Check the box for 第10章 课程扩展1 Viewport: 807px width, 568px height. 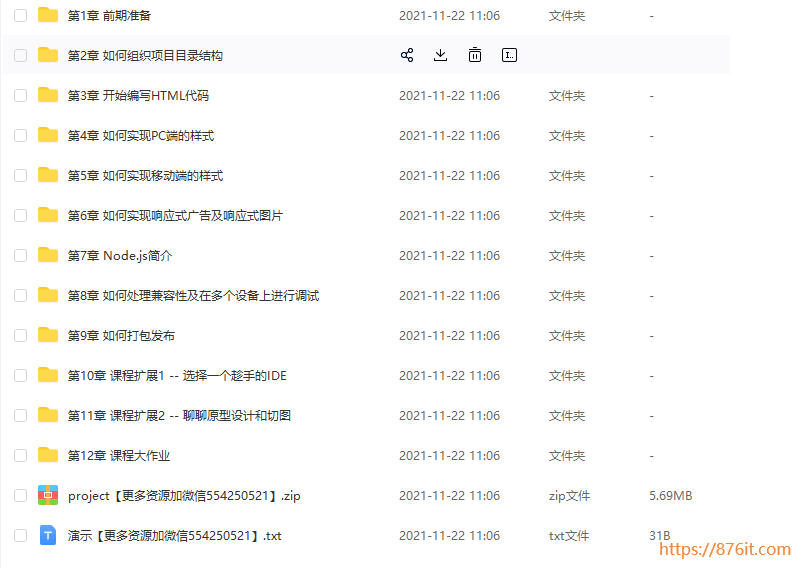coord(21,376)
